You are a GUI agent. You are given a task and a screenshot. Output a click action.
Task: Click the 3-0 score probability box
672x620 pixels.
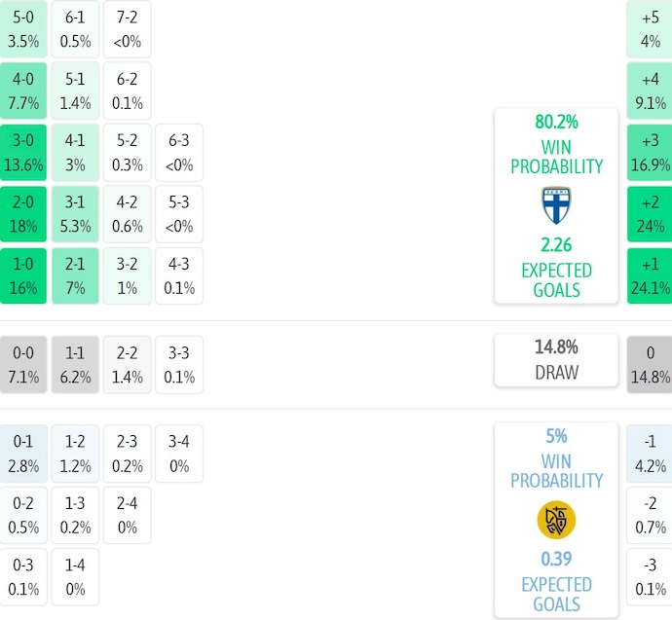tap(21, 152)
